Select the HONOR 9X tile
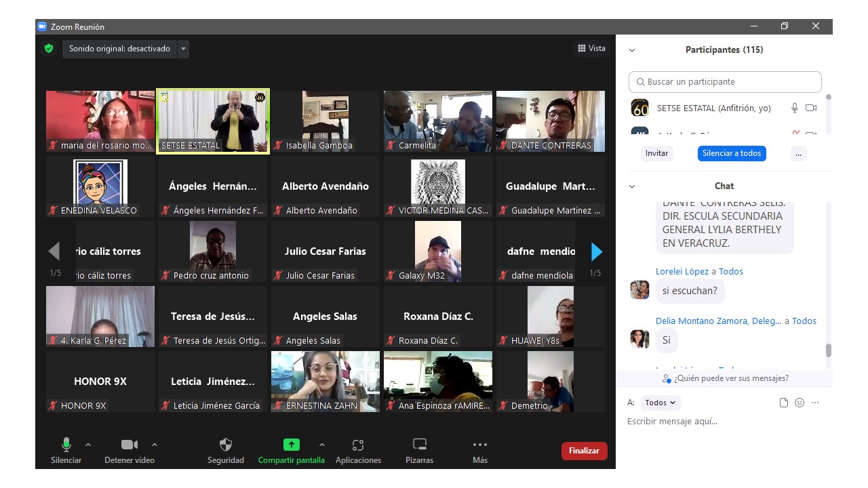868x488 pixels. point(100,382)
